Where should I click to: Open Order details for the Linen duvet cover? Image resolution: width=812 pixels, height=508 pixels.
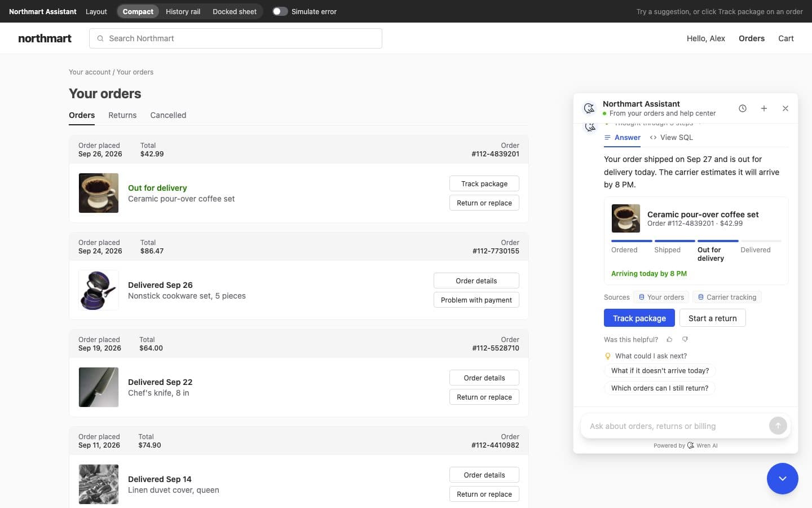pos(484,475)
